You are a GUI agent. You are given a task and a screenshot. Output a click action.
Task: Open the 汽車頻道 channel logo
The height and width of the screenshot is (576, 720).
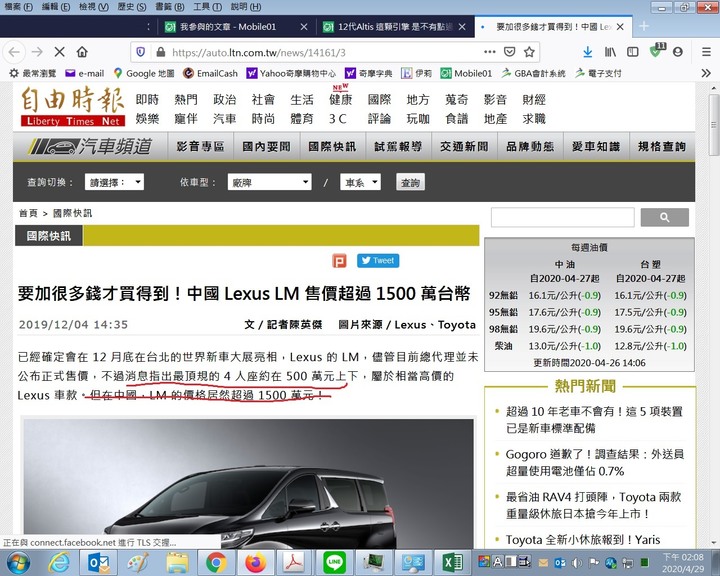[90, 147]
